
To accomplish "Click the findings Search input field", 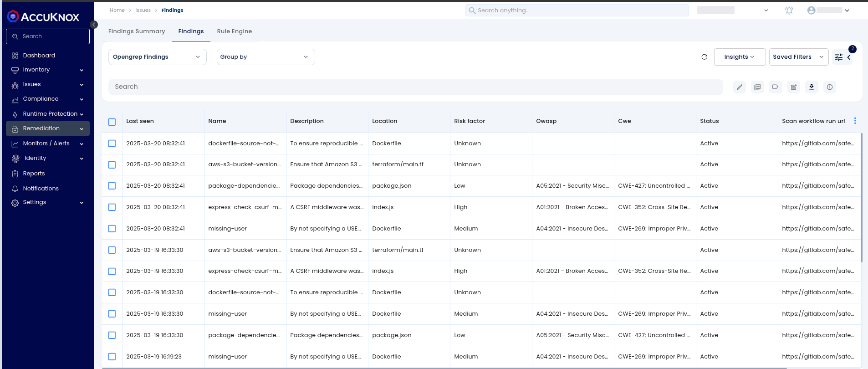I will [x=416, y=87].
